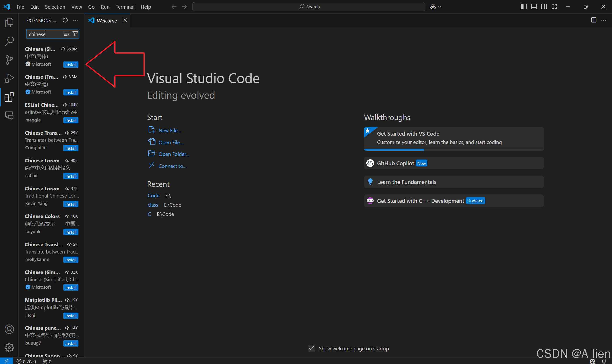This screenshot has width=612, height=364.
Task: Install Chinese (Simplified) language pack
Action: pyautogui.click(x=71, y=65)
